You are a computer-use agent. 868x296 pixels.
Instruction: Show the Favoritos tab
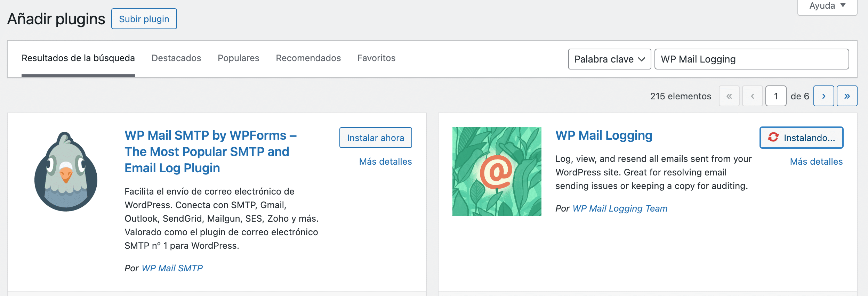[376, 58]
